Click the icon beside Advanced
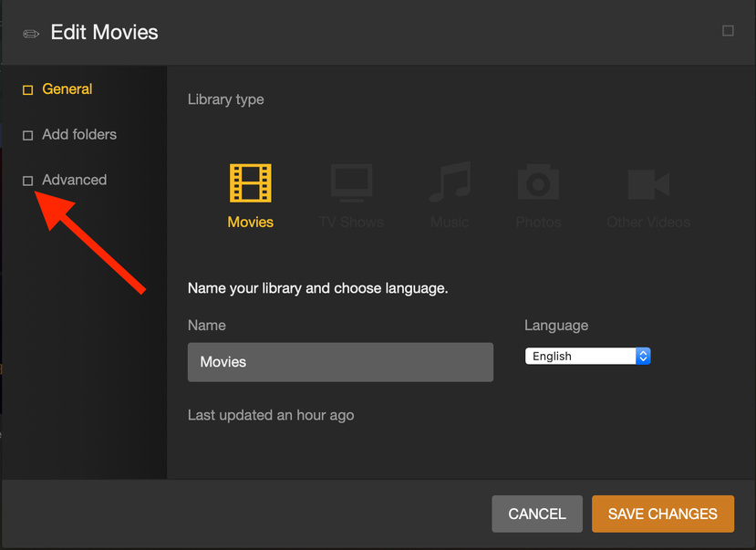Viewport: 756px width, 550px height. (x=28, y=181)
